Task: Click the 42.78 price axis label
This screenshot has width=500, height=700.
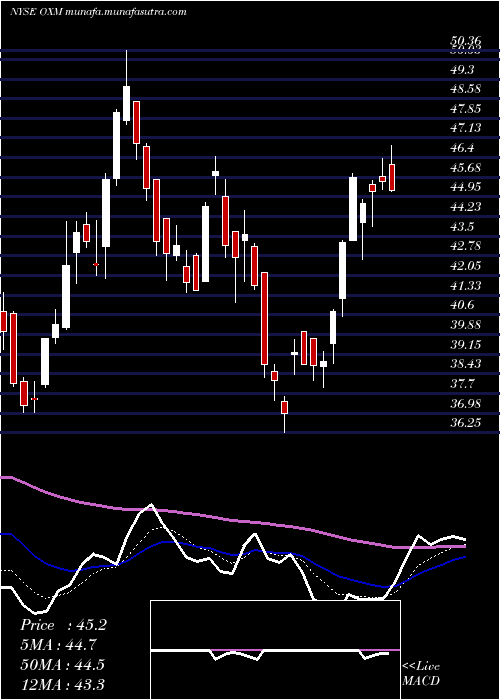Action: [466, 246]
